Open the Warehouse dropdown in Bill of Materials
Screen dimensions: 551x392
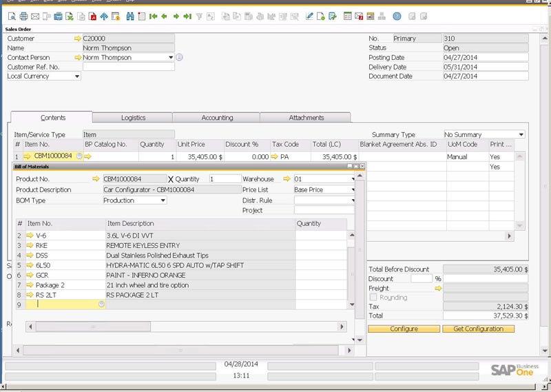coord(353,179)
